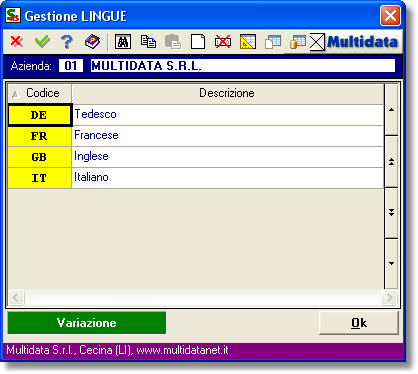Click the crossed-out delete record icon
This screenshot has width=418, height=374.
click(223, 42)
